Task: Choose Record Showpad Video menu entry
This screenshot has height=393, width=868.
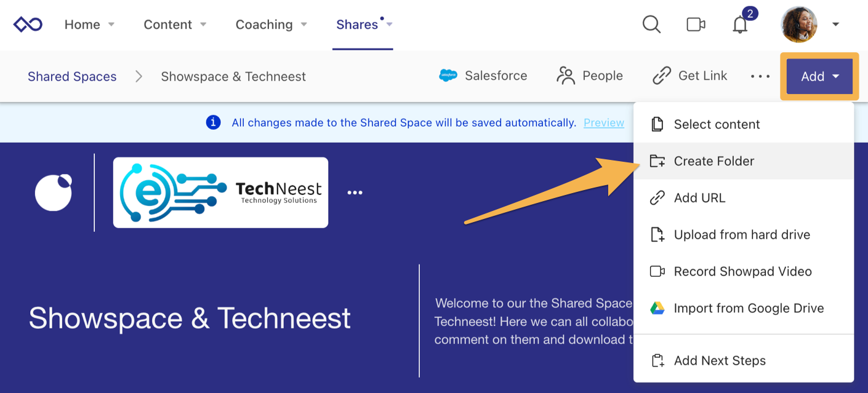Action: (x=744, y=272)
